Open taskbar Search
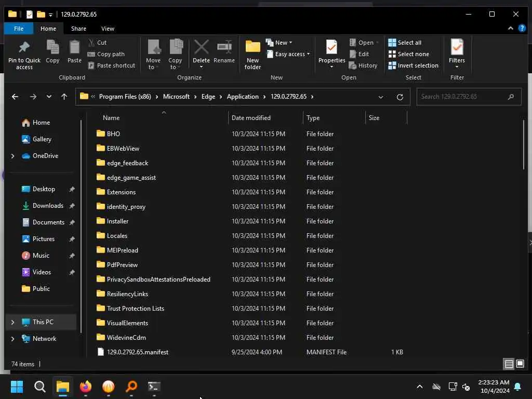 pyautogui.click(x=39, y=387)
